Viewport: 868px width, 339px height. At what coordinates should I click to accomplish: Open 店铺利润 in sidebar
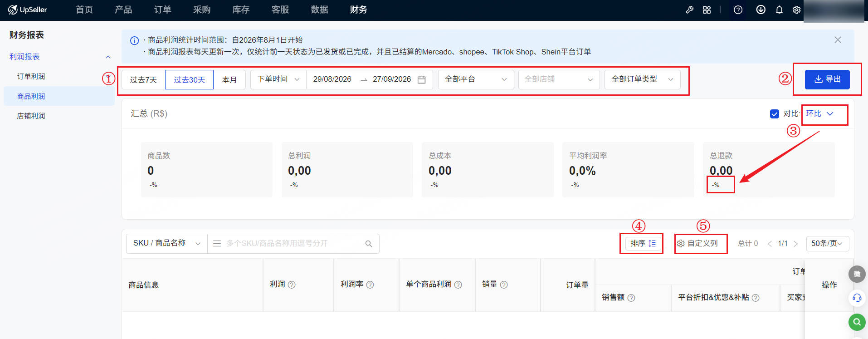tap(31, 116)
